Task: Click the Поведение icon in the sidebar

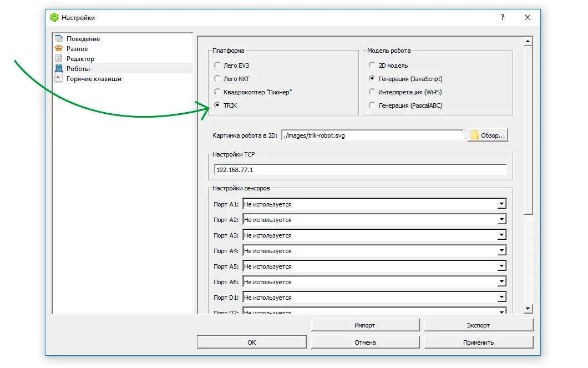Action: 59,39
